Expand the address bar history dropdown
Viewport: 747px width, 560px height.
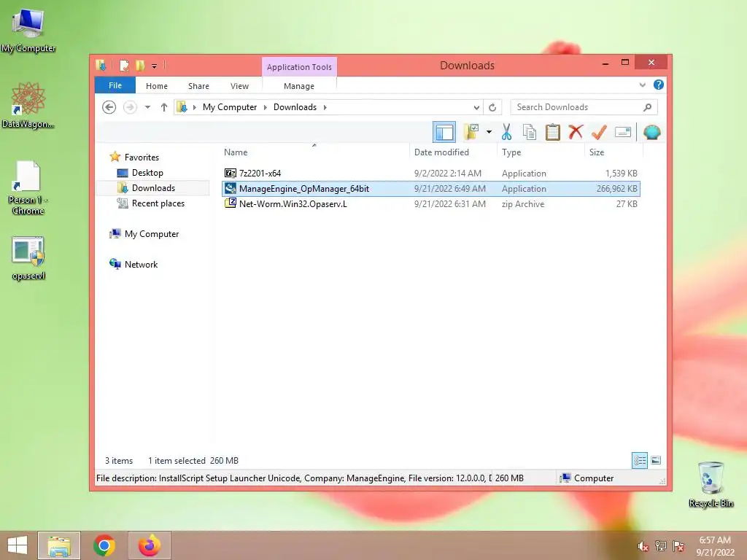476,107
